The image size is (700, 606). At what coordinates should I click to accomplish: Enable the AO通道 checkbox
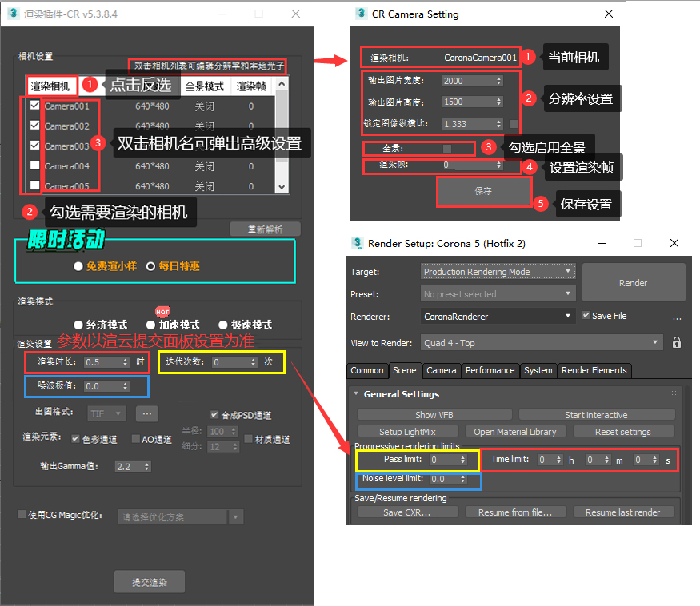tap(136, 439)
